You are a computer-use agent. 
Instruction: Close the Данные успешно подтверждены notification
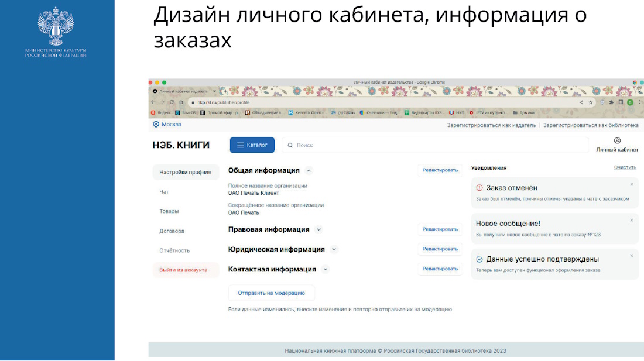(x=631, y=256)
